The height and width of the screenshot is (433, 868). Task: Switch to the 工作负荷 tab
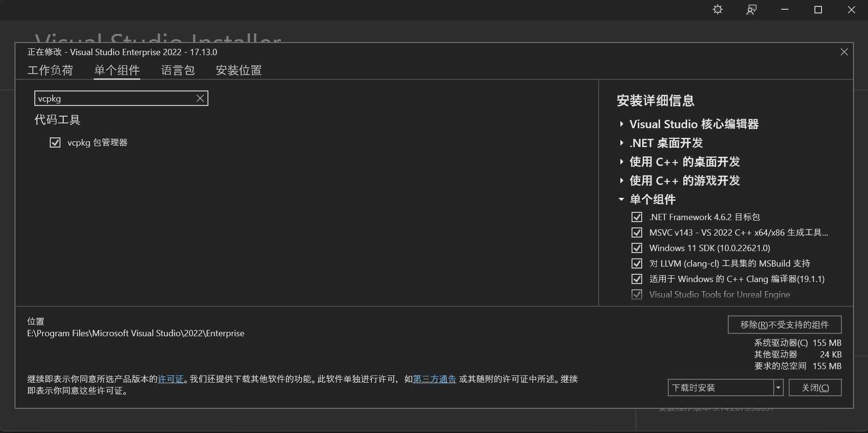click(50, 71)
